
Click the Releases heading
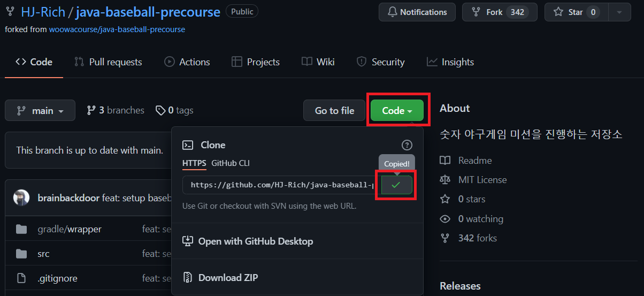[460, 286]
